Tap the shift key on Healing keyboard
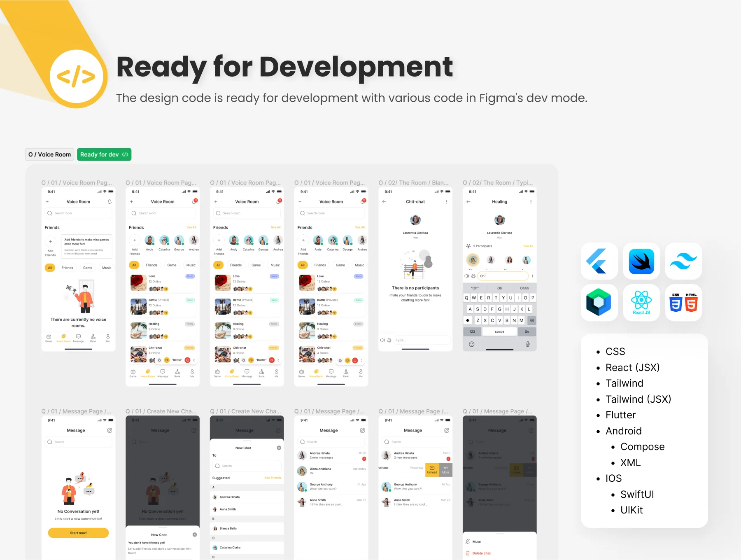Viewport: 741px width, 560px height. [468, 320]
